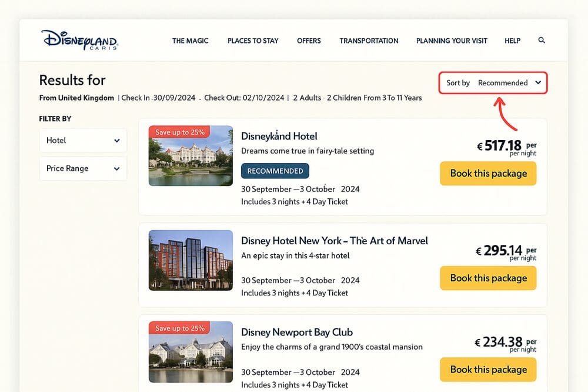Image resolution: width=588 pixels, height=392 pixels.
Task: Open Newport Bay Club photo thumbnail
Action: (191, 353)
